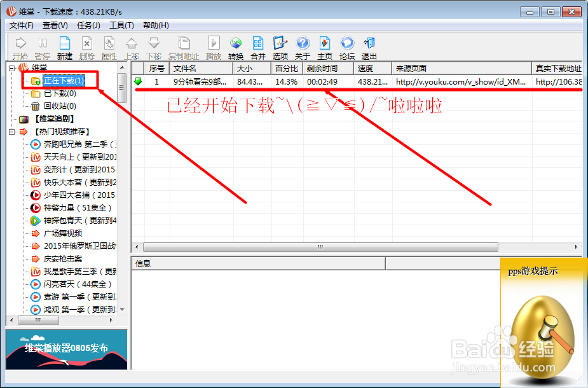
Task: Open 变形计 video item
Action: 80,170
